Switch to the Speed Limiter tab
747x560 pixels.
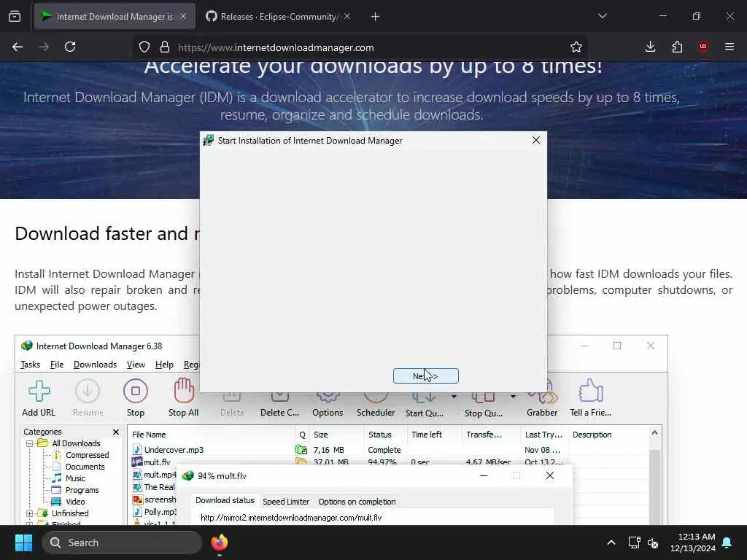(286, 502)
